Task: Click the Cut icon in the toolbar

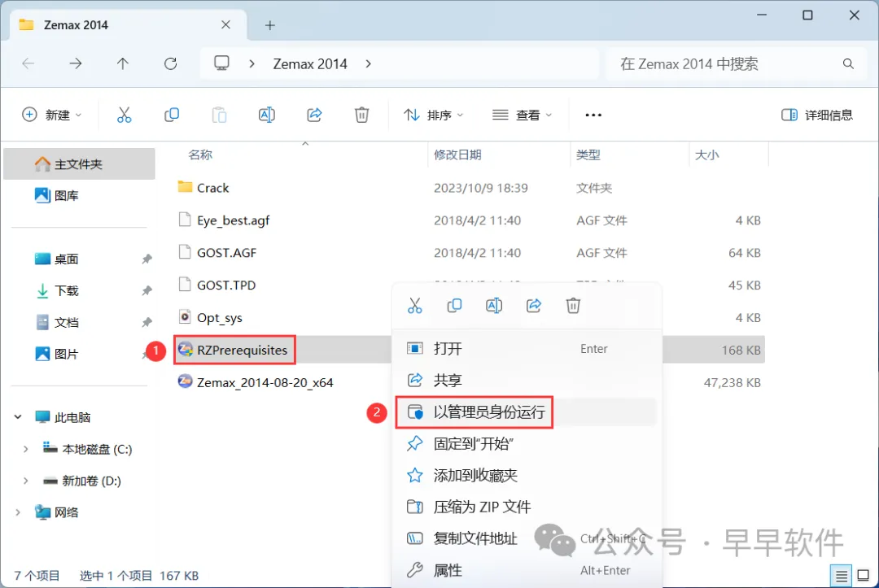Action: click(124, 115)
